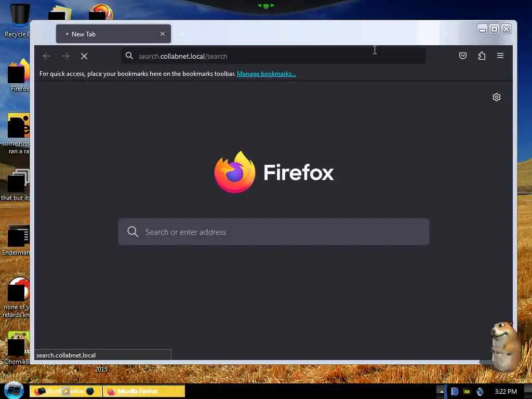Viewport: 532px width, 399px height.
Task: Click the search magnifier in the address bar
Action: [129, 56]
